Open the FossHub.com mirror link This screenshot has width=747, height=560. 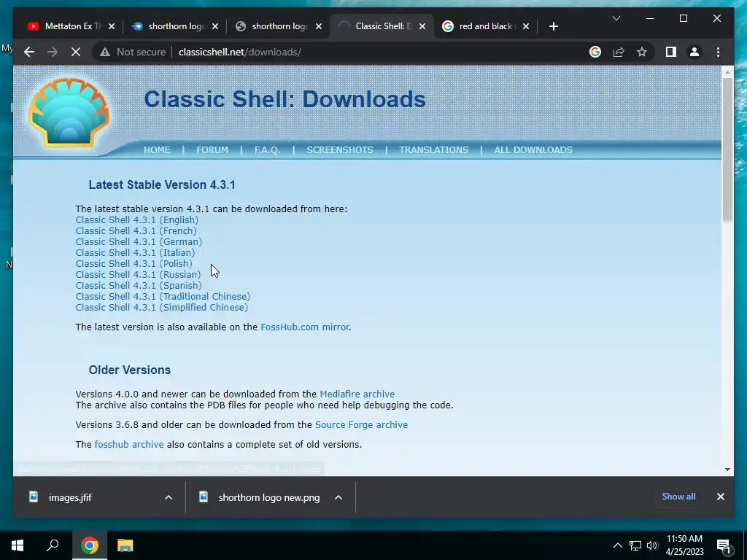pos(305,327)
